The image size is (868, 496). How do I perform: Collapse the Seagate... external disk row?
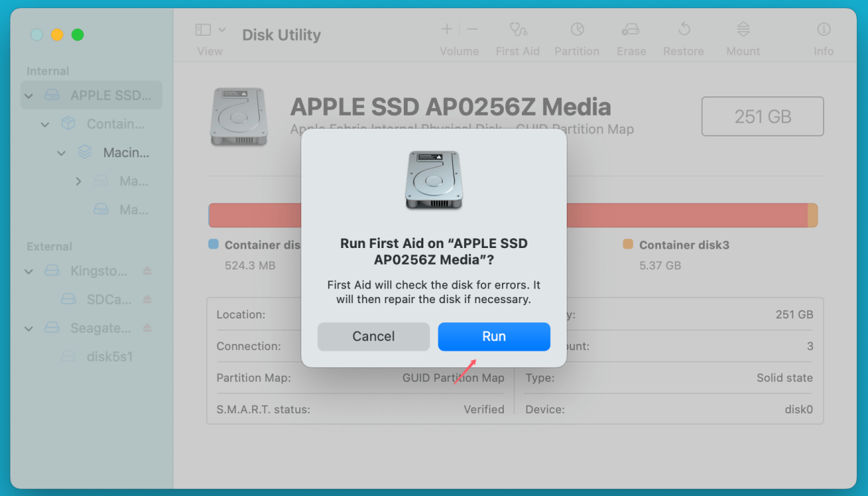[x=29, y=328]
